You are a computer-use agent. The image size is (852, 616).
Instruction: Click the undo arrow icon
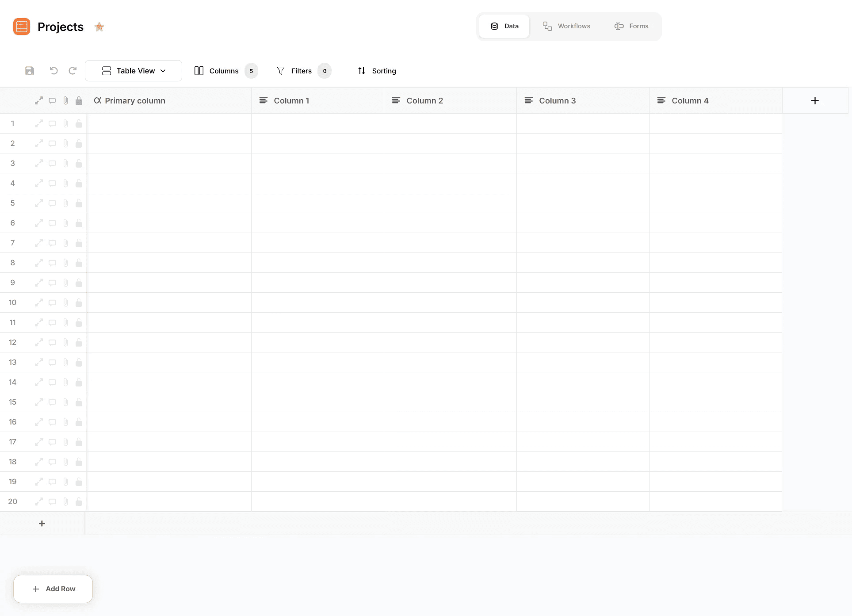(x=53, y=71)
